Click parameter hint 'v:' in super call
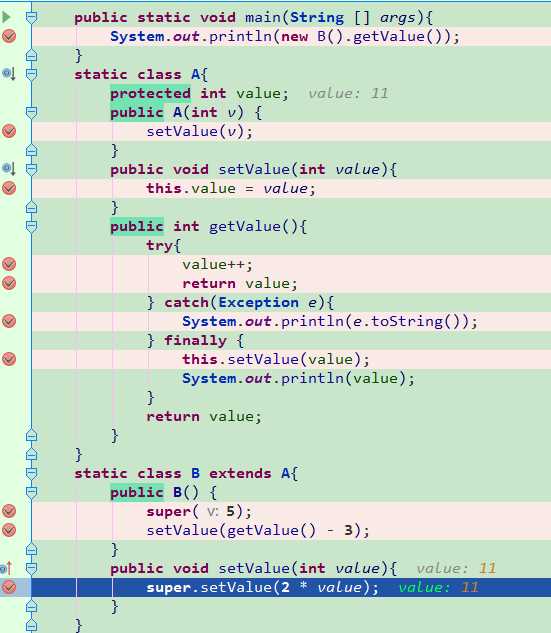This screenshot has width=551, height=633. pyautogui.click(x=213, y=511)
